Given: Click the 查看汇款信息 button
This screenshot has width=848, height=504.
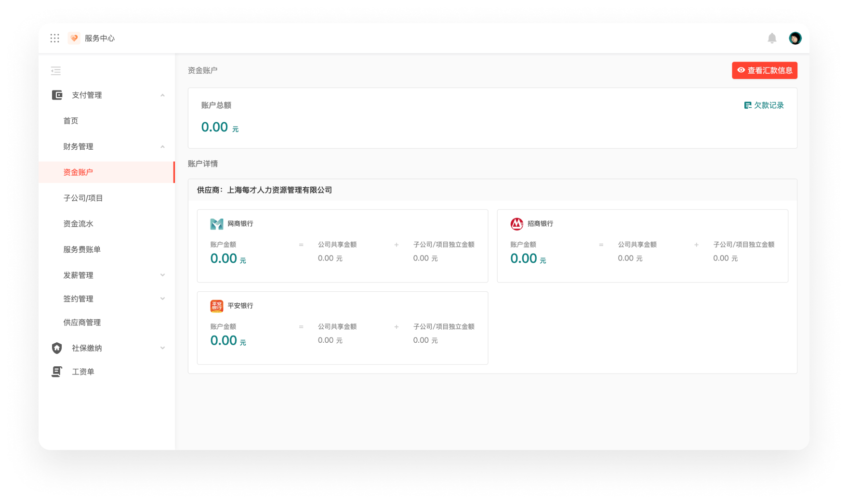Looking at the screenshot, I should tap(764, 70).
